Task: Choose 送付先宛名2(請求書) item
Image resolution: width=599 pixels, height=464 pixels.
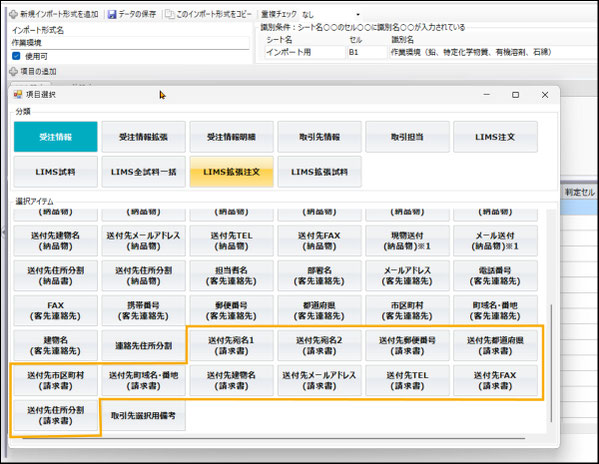Action: pyautogui.click(x=319, y=345)
